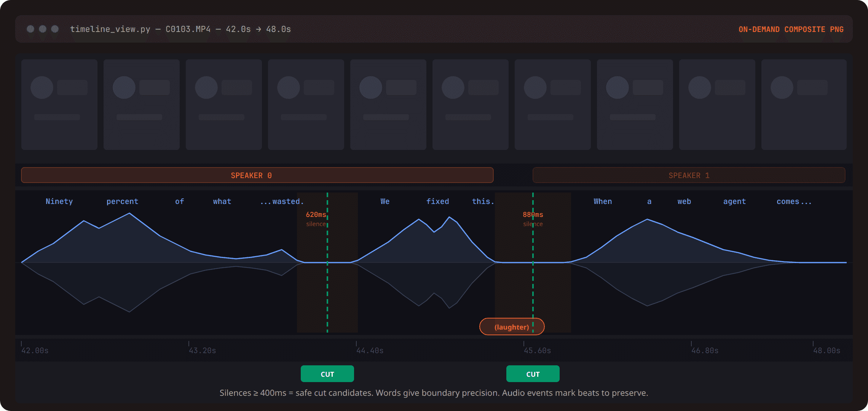Click the 42.00s time tick
The image size is (868, 411).
coord(35,350)
